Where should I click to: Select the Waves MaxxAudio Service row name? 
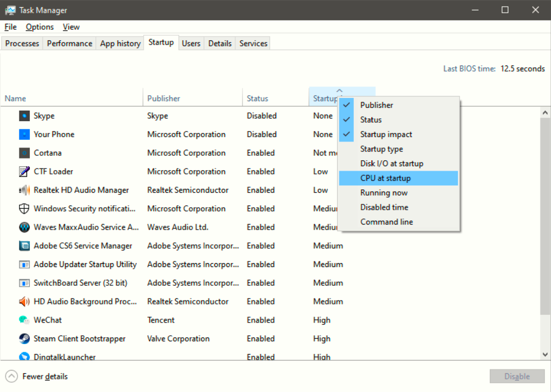coord(86,227)
